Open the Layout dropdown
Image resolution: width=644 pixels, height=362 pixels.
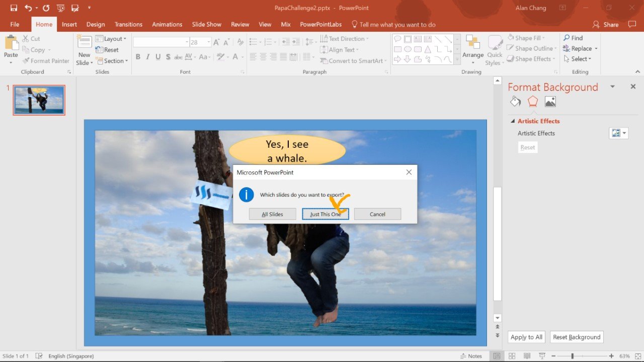(111, 39)
